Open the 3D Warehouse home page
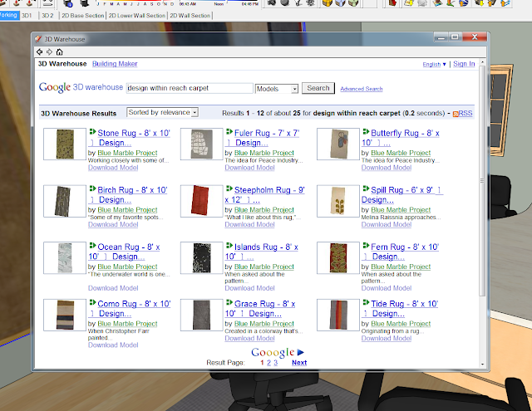 pyautogui.click(x=59, y=51)
